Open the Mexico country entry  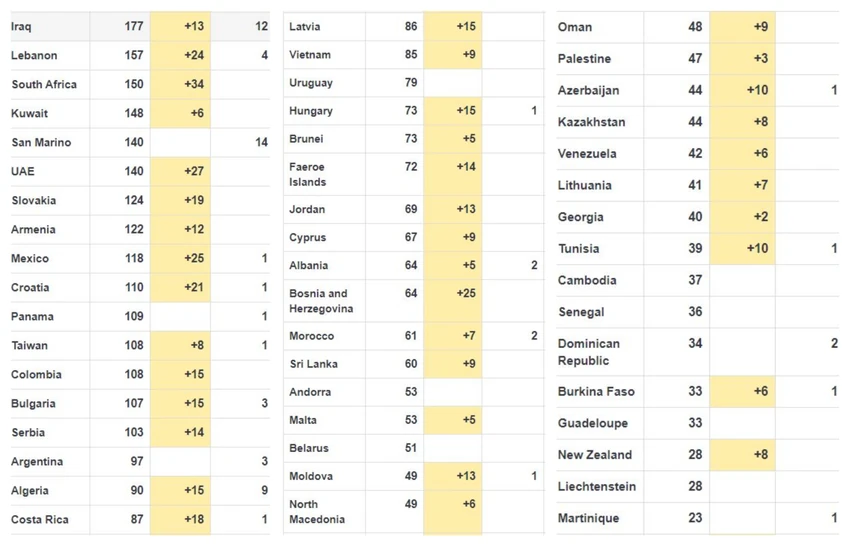(30, 259)
